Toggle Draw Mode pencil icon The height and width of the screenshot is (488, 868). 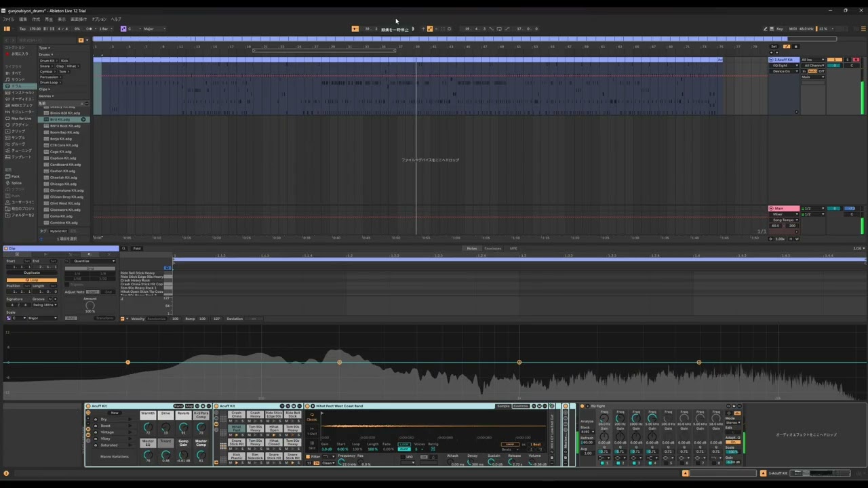[x=766, y=28]
